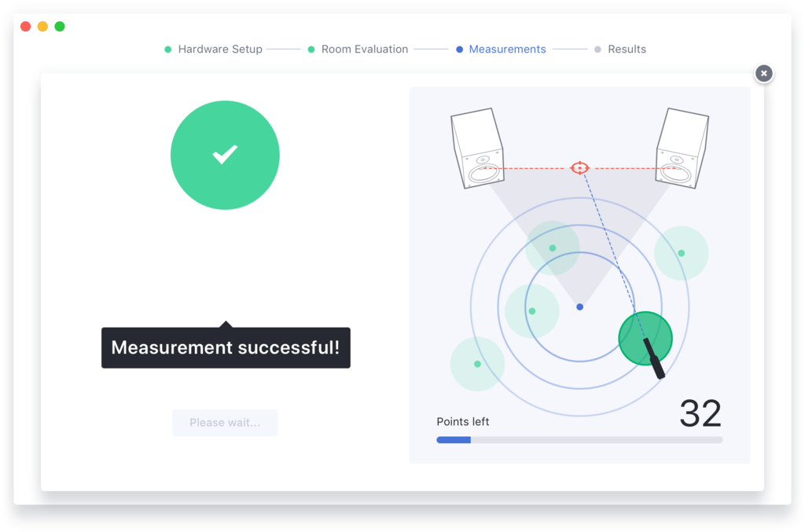Screen dimensions: 805x532
Task: Click the large green checkmark circle
Action: [x=225, y=155]
